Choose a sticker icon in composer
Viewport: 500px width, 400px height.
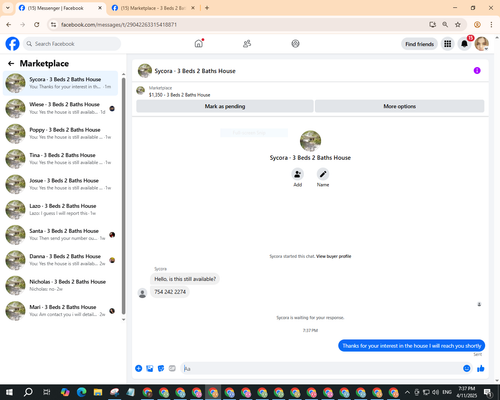pyautogui.click(x=161, y=368)
